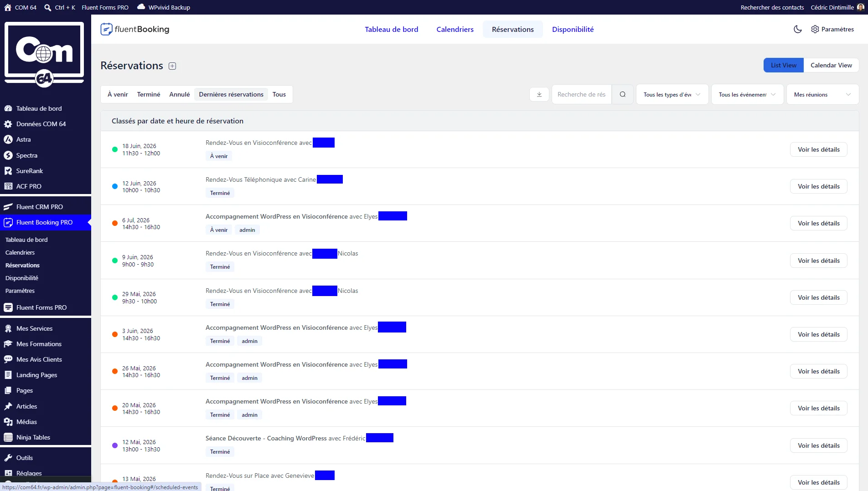The width and height of the screenshot is (868, 491).
Task: Click the Articles pin icon
Action: point(8,406)
